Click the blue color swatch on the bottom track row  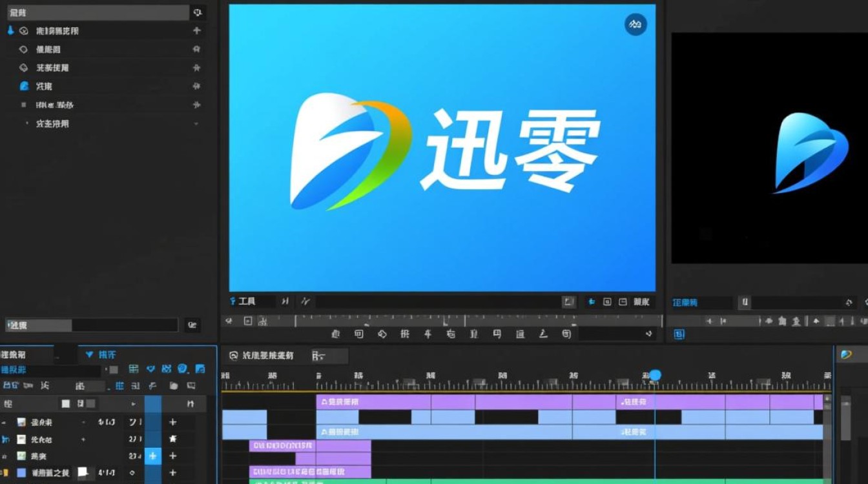click(21, 472)
